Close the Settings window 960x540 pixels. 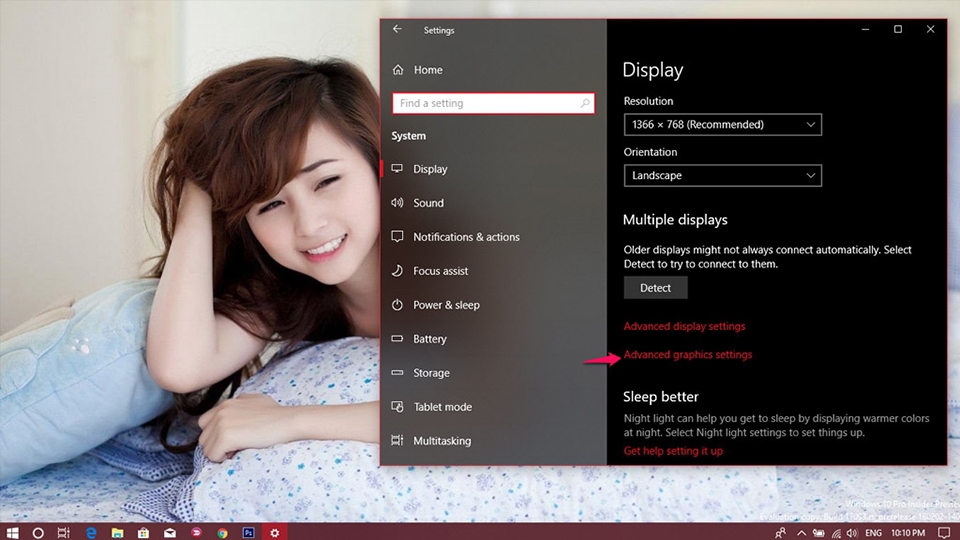[x=930, y=29]
